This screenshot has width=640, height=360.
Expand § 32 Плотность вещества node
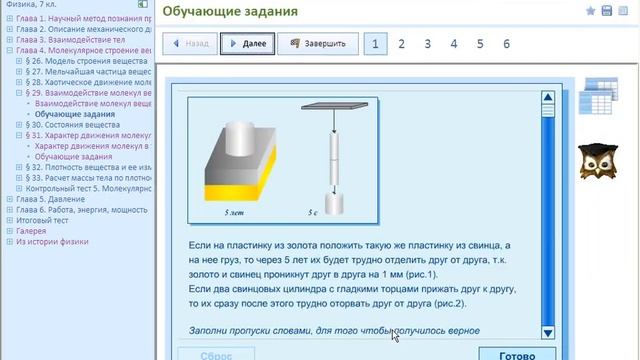click(19, 167)
